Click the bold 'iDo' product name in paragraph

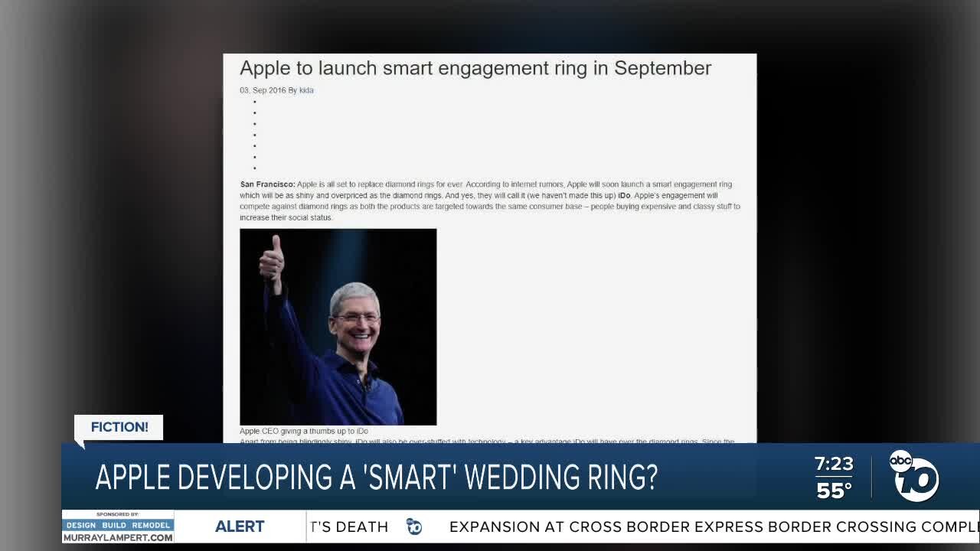coord(625,196)
